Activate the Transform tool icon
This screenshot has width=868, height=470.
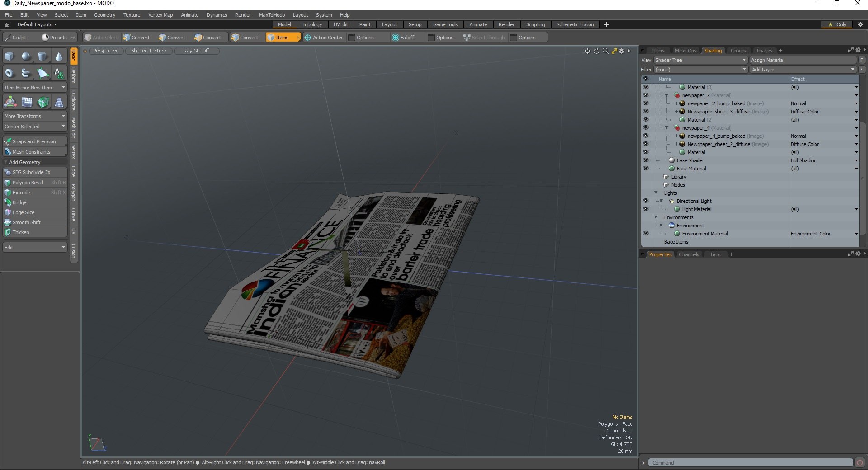click(10, 102)
